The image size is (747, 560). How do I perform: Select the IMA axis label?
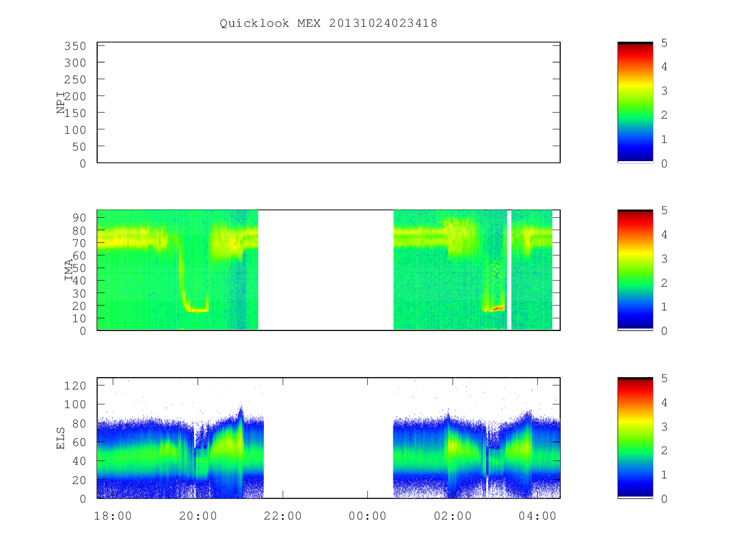[x=68, y=270]
